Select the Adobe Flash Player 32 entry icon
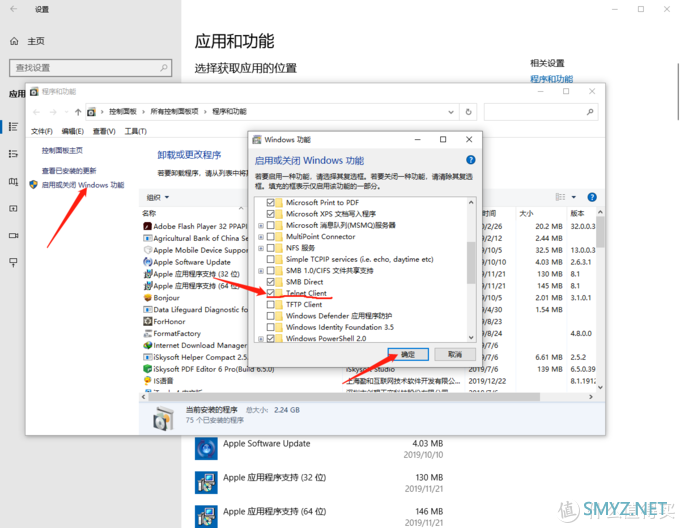 tap(147, 226)
